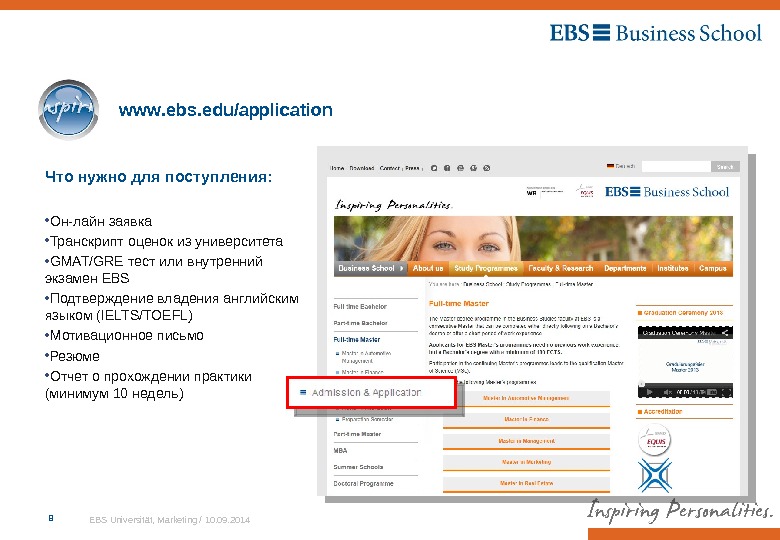The width and height of the screenshot is (780, 540).
Task: Click the grey Search button
Action: click(x=725, y=167)
